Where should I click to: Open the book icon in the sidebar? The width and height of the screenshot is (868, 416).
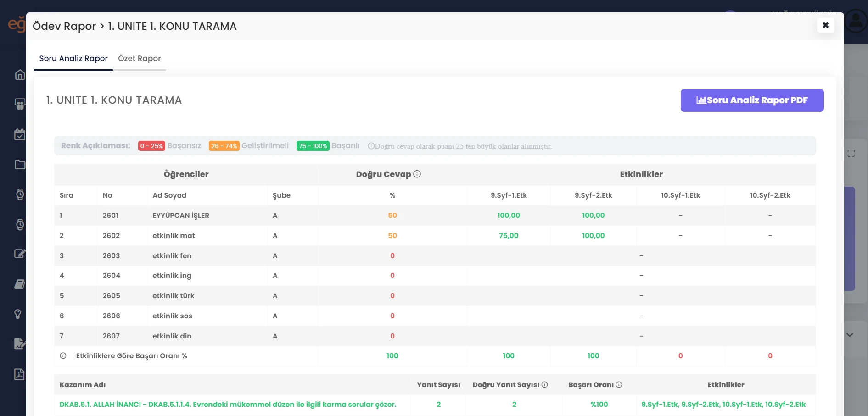point(20,284)
